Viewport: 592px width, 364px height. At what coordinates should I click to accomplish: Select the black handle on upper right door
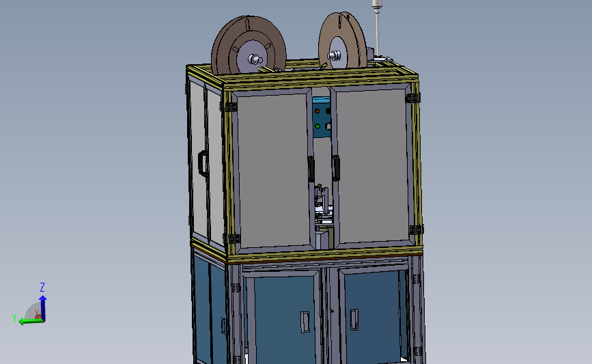click(336, 168)
